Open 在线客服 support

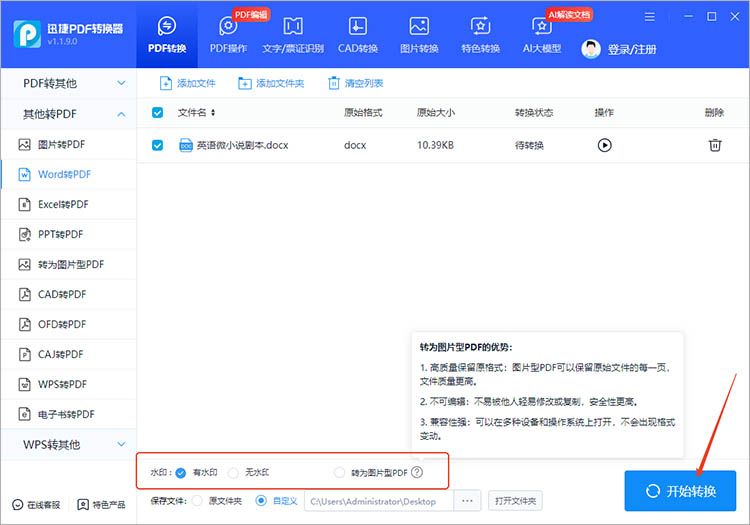click(x=36, y=505)
